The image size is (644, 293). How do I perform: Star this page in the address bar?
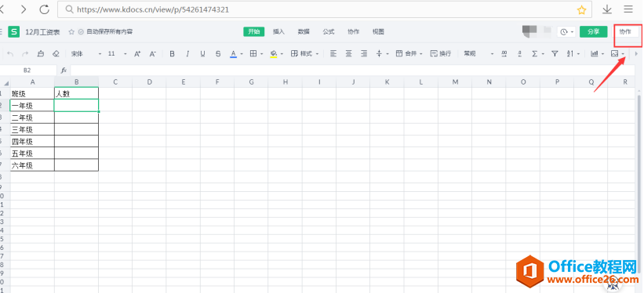581,10
